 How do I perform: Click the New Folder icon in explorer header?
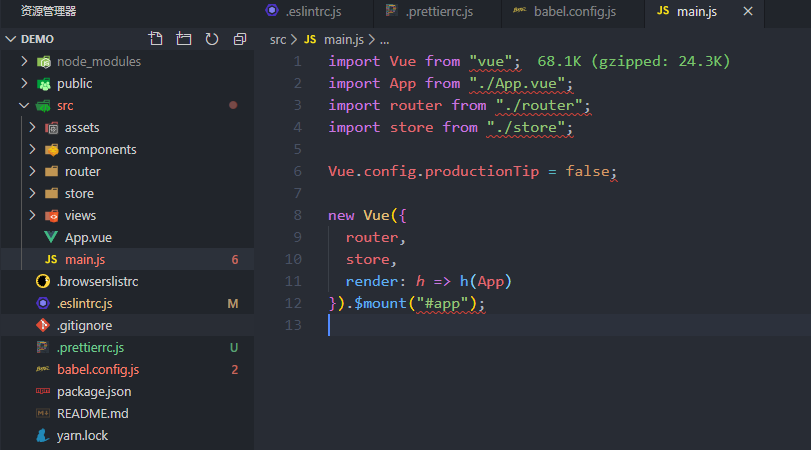click(x=183, y=39)
